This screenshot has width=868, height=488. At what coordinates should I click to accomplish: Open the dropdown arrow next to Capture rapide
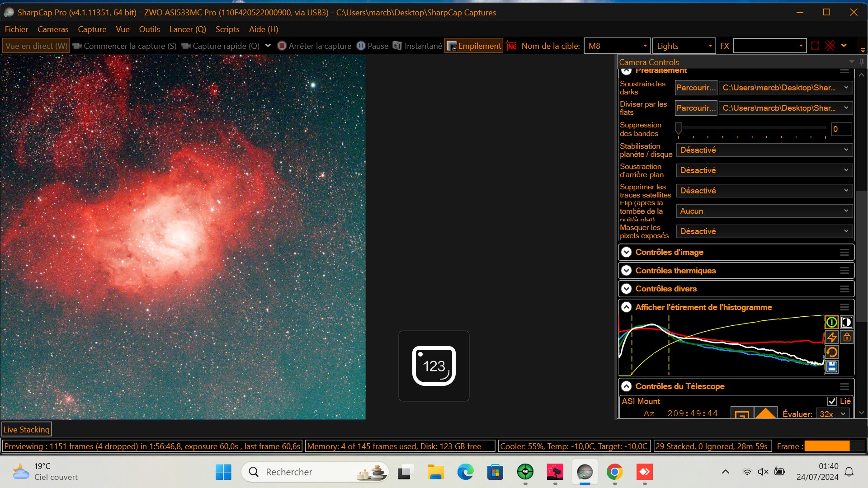pos(268,46)
